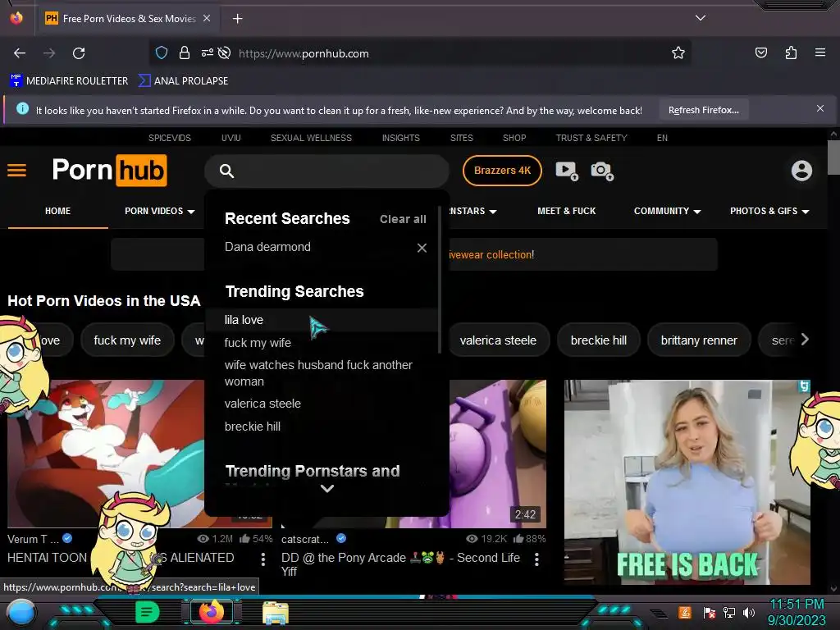
Task: Open the Firefox extensions puzzle icon
Action: (x=791, y=52)
